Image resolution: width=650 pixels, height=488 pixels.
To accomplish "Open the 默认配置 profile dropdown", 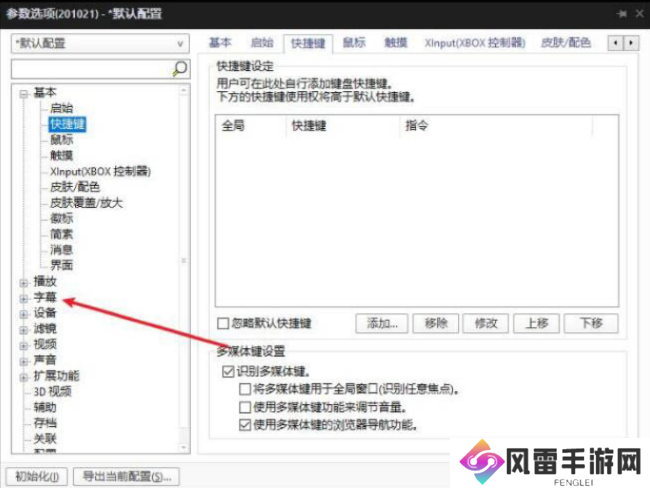I will point(100,44).
